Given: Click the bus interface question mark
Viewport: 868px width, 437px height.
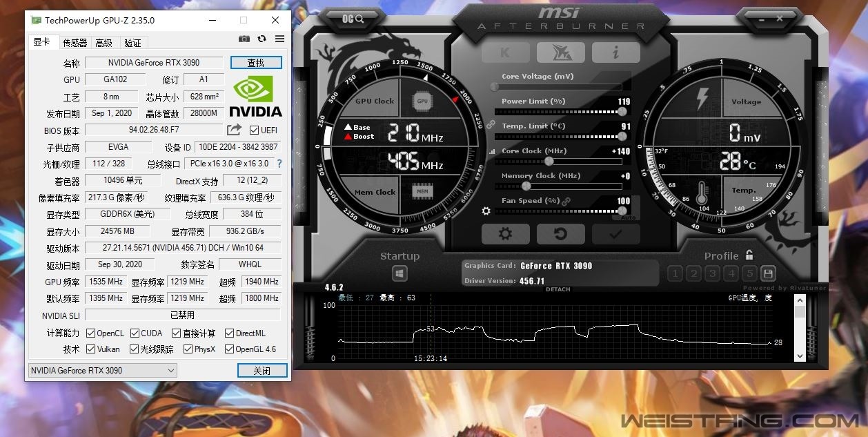Looking at the screenshot, I should click(x=279, y=164).
